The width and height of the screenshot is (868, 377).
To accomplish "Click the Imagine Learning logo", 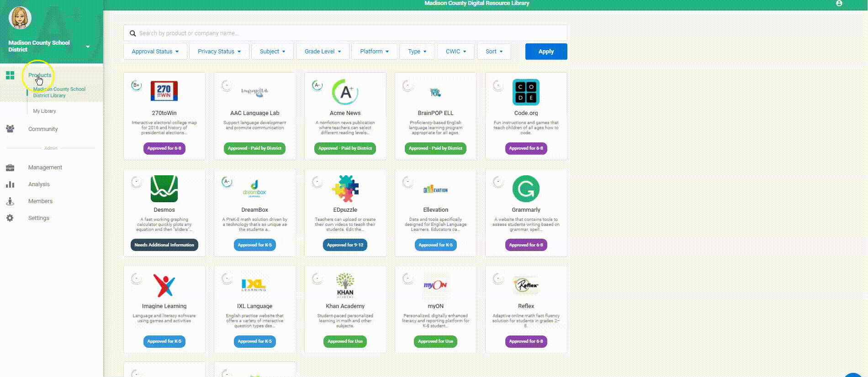I will point(164,285).
